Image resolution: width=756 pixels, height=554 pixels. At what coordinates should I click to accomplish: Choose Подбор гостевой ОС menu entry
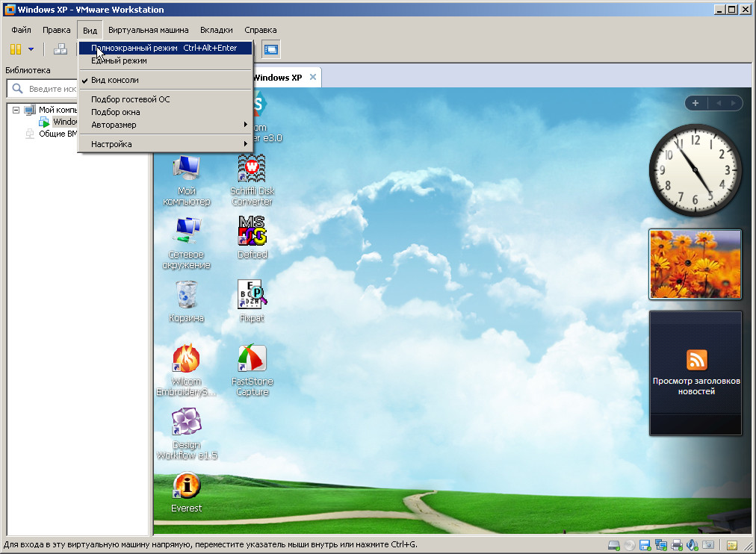click(x=165, y=99)
